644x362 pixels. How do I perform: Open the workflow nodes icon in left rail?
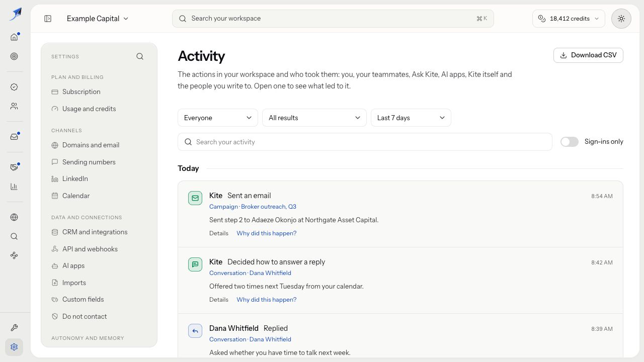(x=14, y=255)
